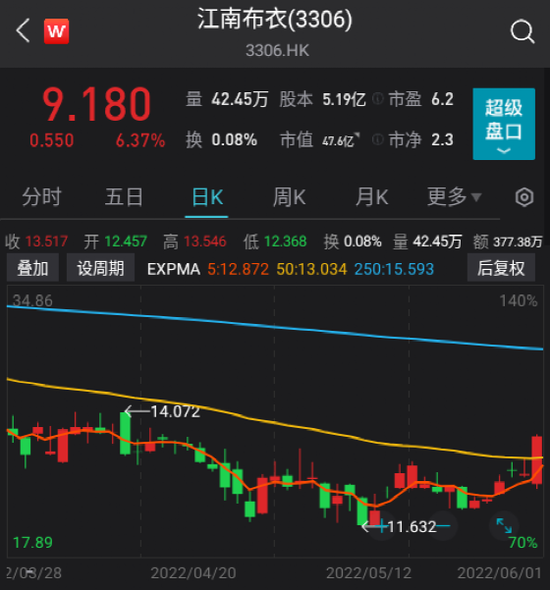550x590 pixels.
Task: Switch to the 五日 tab
Action: click(124, 197)
